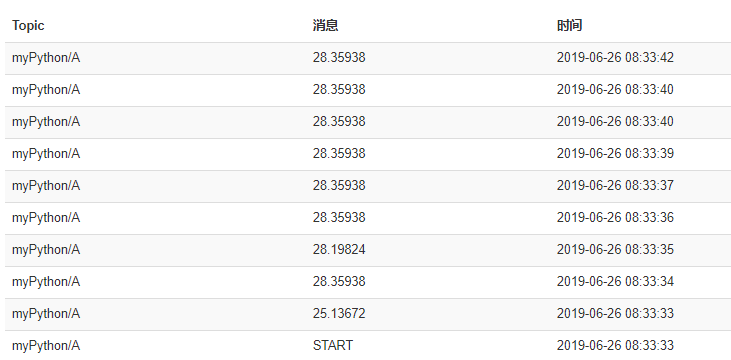Click timestamp 2019-06-26 08:33:39
This screenshot has height=360, width=731.
[615, 153]
